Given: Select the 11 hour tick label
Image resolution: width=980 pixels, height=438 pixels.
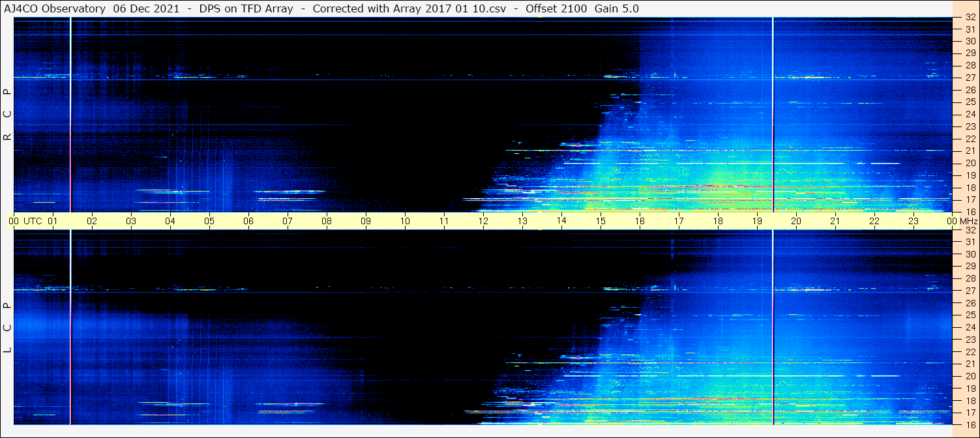Looking at the screenshot, I should coord(444,222).
